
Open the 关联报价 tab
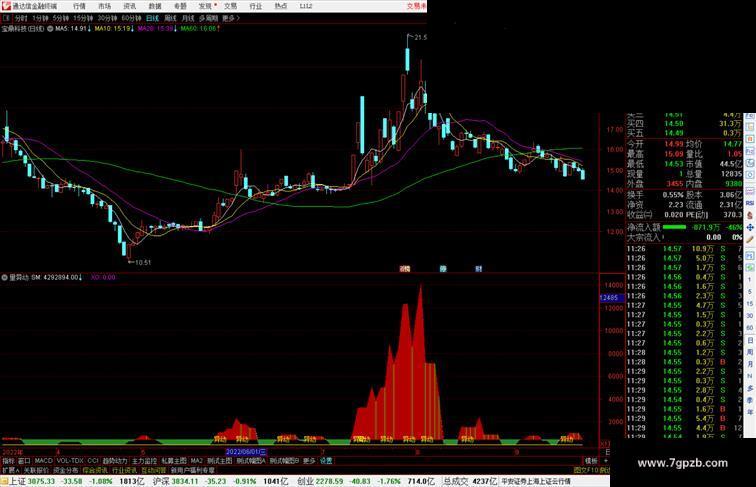(36, 470)
